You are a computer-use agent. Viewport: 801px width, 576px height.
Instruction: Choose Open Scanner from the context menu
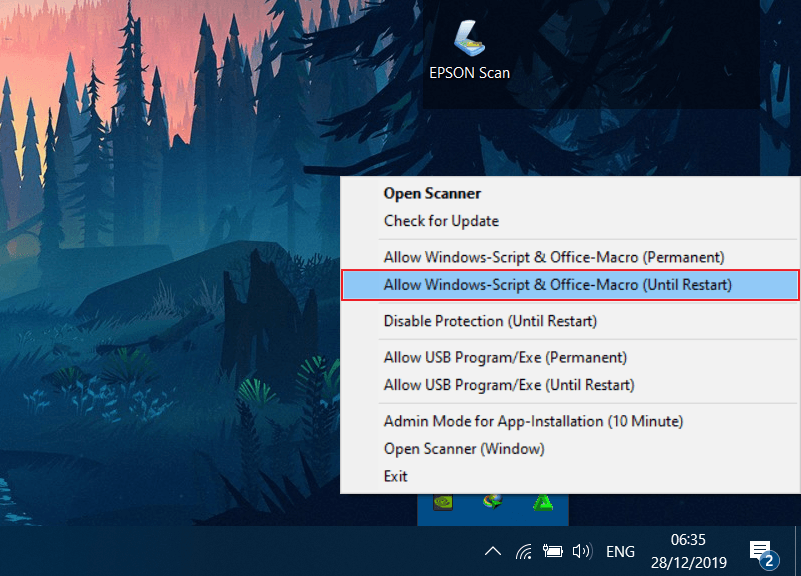coord(570,194)
